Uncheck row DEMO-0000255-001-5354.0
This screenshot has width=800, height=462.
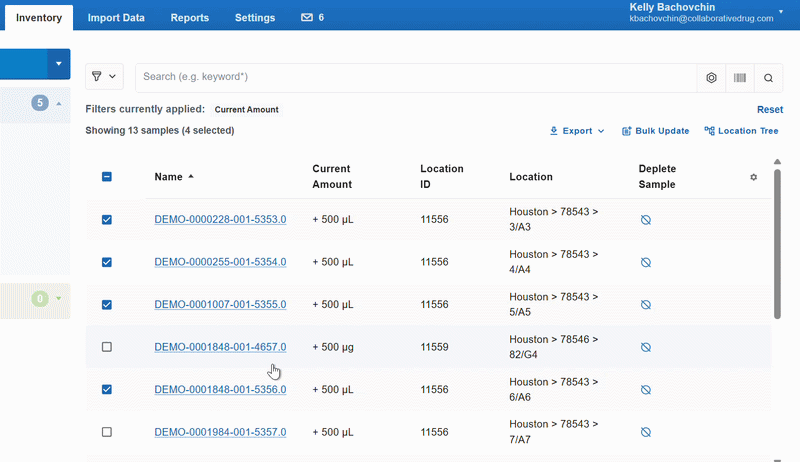[x=107, y=262]
